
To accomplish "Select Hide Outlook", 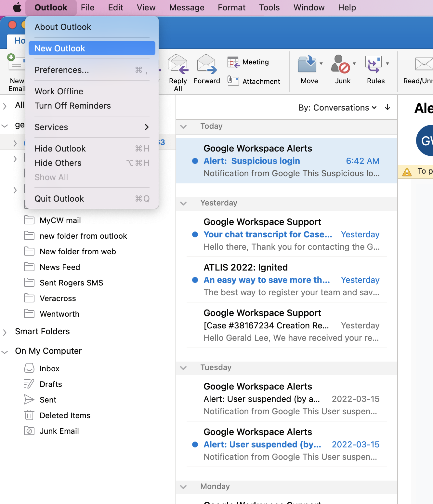I will 92,149.
